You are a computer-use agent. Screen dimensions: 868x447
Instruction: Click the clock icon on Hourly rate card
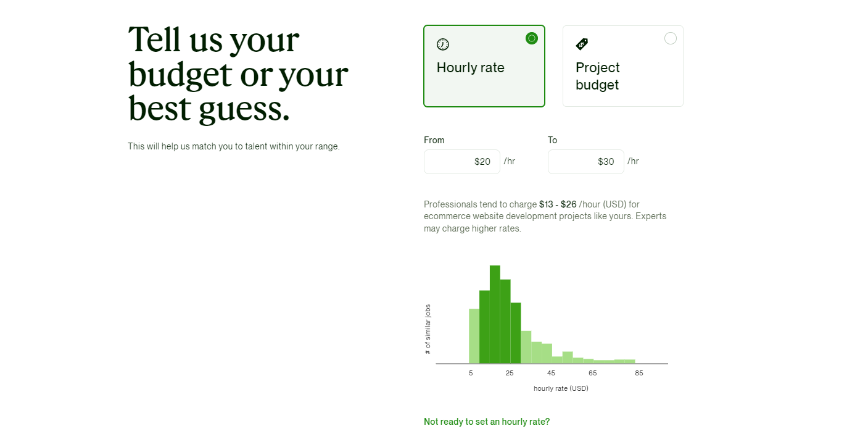click(x=443, y=44)
